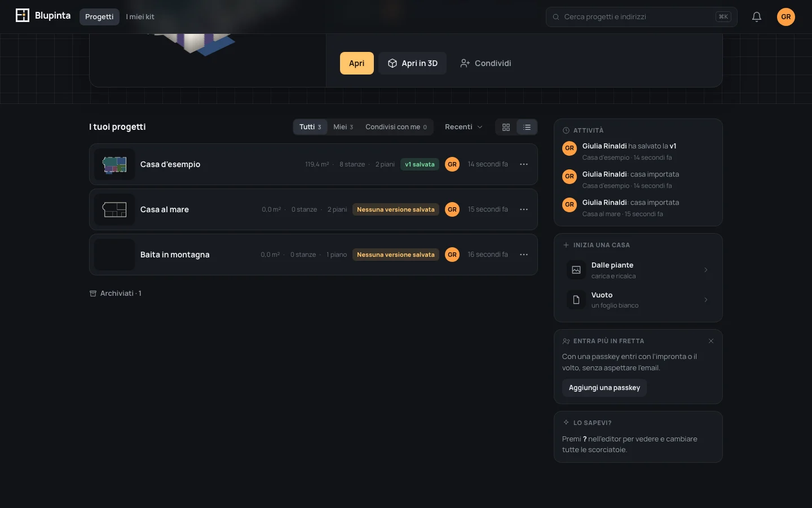Click the Condividi button

click(x=486, y=63)
